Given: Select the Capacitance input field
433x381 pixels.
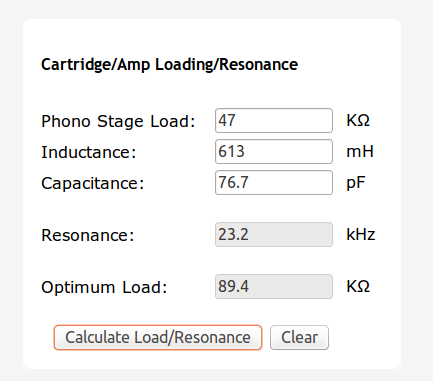Looking at the screenshot, I should click(274, 183).
